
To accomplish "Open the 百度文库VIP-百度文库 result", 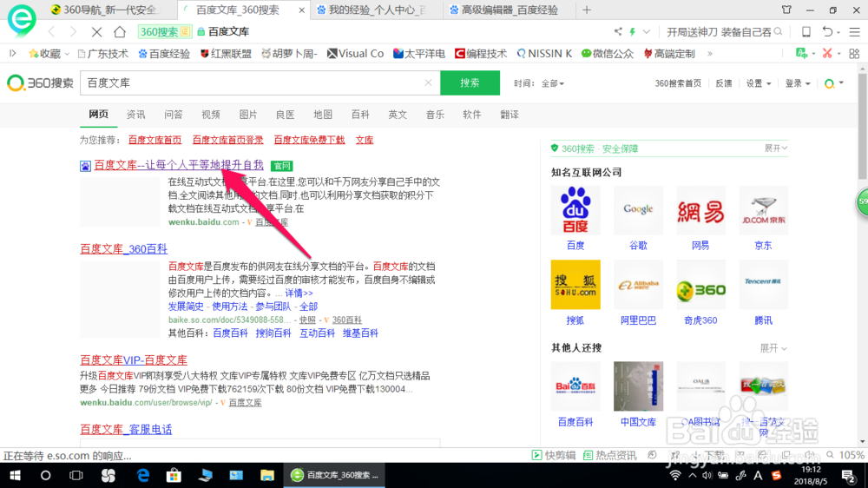I will [134, 360].
